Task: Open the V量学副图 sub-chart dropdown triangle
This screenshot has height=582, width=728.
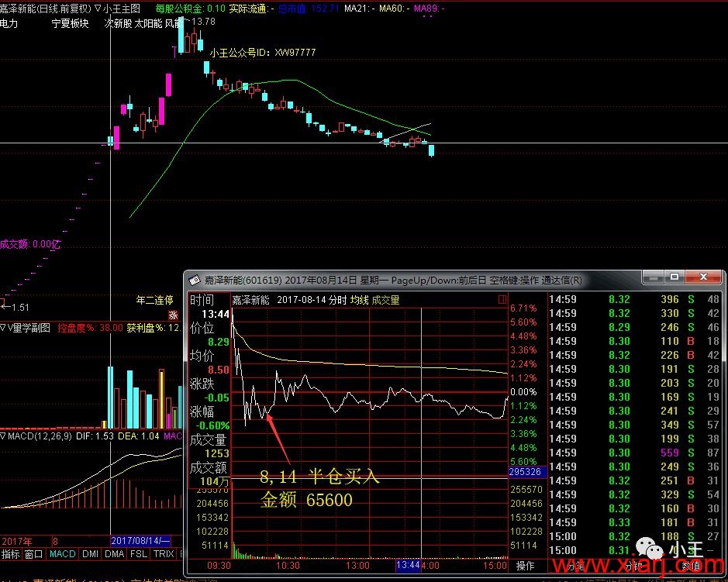Action: 3,328
